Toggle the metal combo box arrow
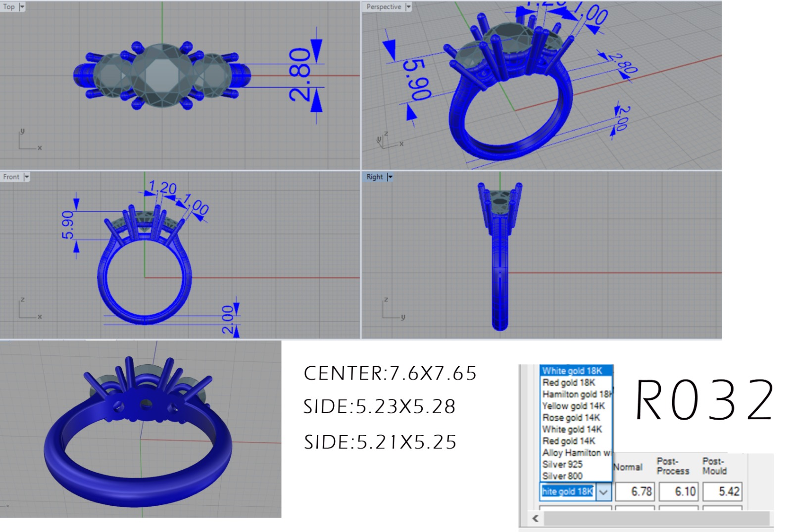 603,492
